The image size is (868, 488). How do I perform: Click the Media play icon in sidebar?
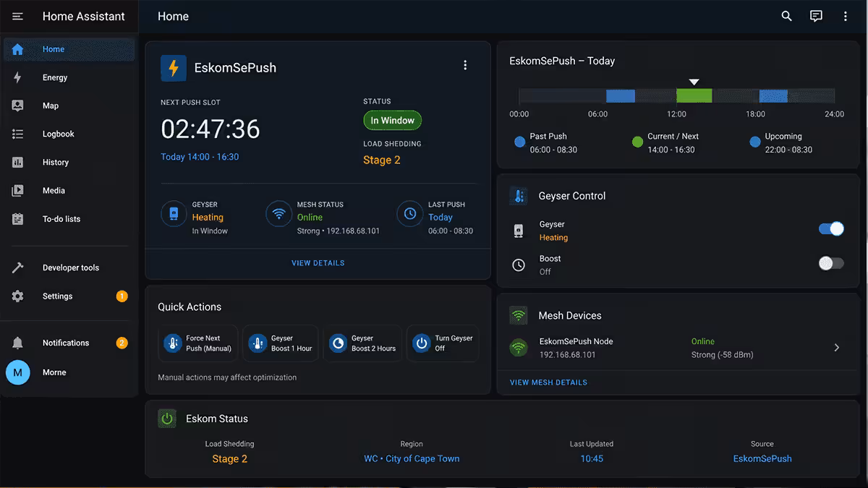18,191
